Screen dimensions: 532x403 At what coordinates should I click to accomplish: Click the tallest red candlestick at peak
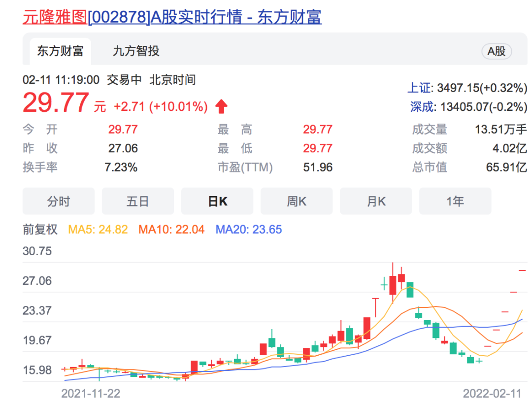coord(393,285)
